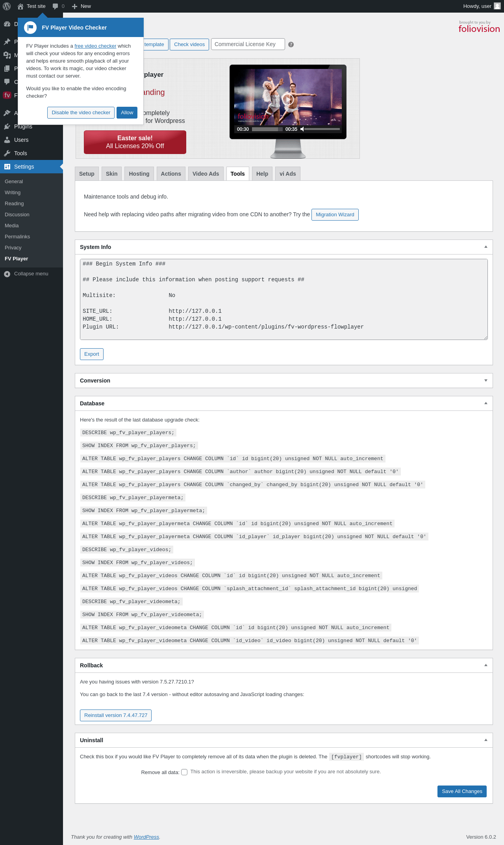Click the Test site home icon
Screen dimensions: 504x845
click(x=20, y=6)
